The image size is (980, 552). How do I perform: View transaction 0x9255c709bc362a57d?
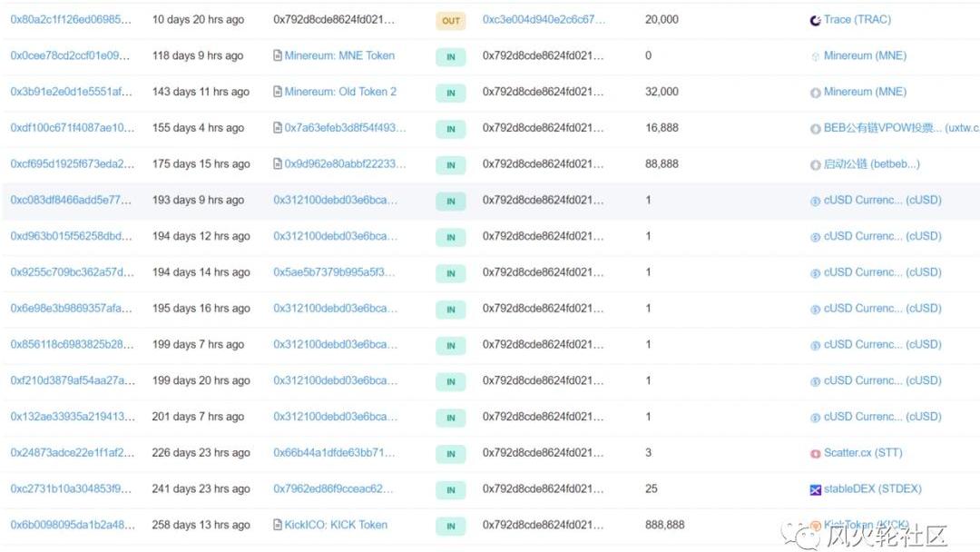click(x=72, y=272)
